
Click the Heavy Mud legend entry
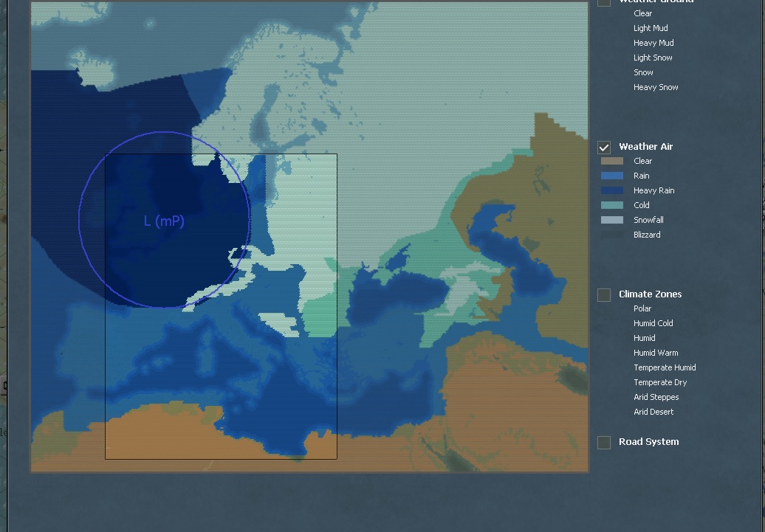point(653,43)
